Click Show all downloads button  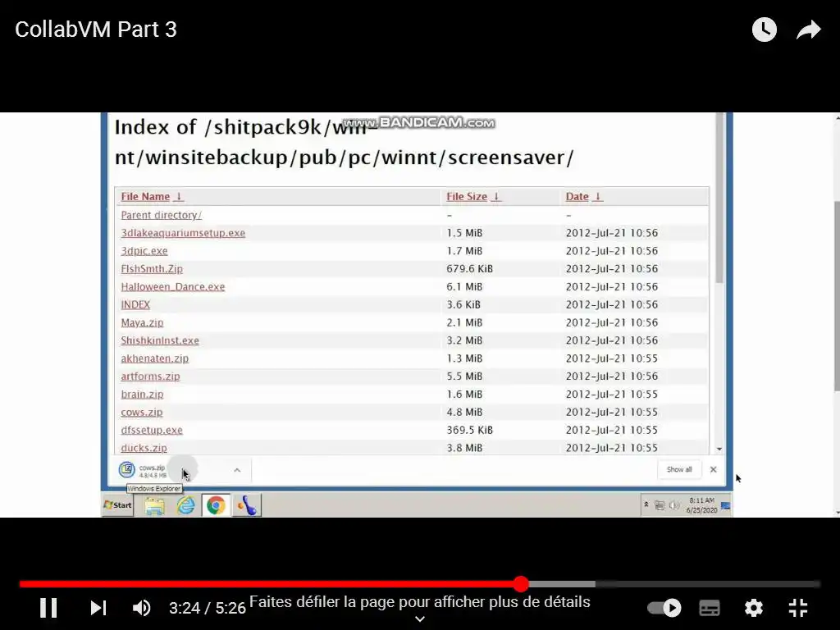coord(679,469)
